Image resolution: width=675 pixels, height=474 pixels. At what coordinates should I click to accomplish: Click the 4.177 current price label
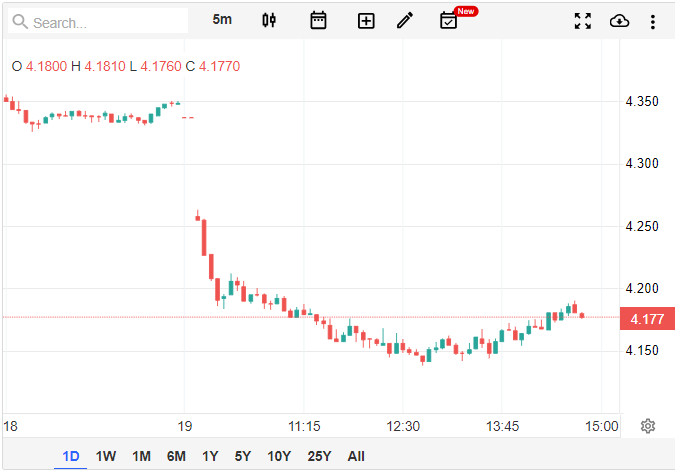coord(646,319)
